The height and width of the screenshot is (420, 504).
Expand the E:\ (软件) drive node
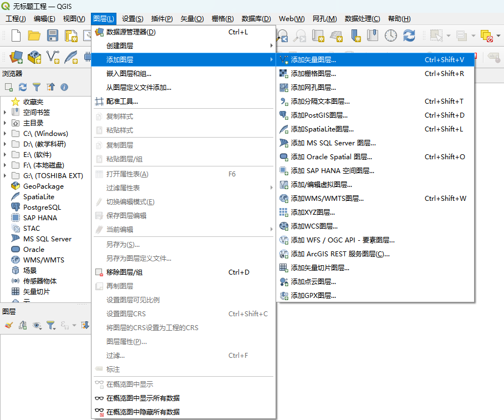tap(5, 155)
